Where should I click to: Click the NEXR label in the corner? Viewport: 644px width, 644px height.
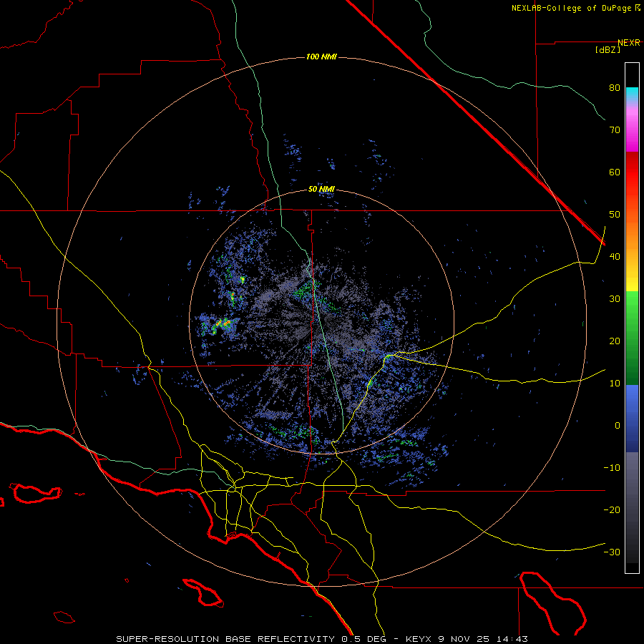629,43
